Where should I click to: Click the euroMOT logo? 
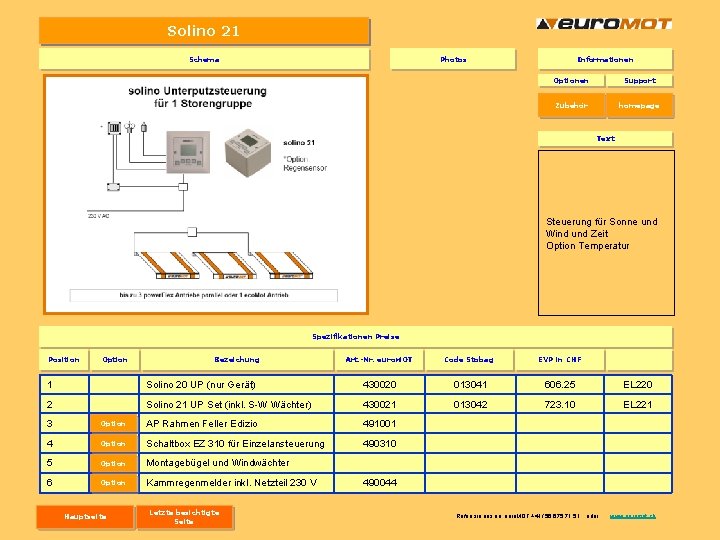click(604, 23)
